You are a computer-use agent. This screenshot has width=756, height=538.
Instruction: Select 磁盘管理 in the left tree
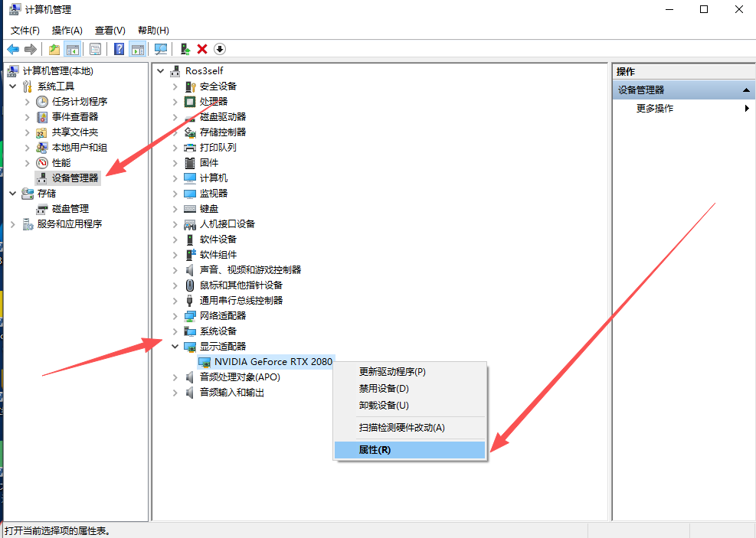70,209
